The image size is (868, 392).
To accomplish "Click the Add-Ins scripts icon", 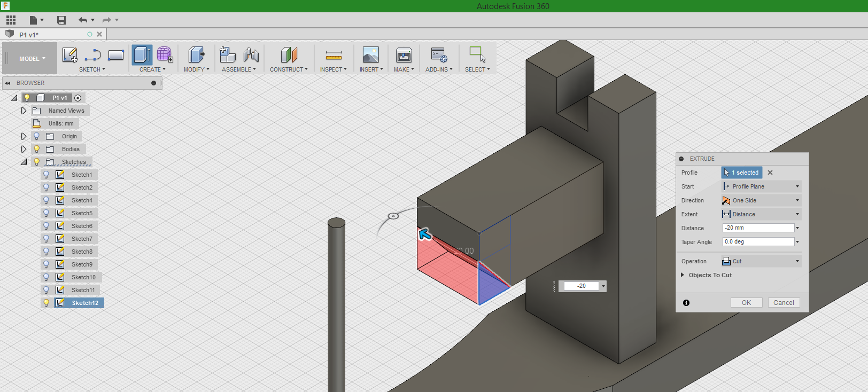I will (x=439, y=55).
